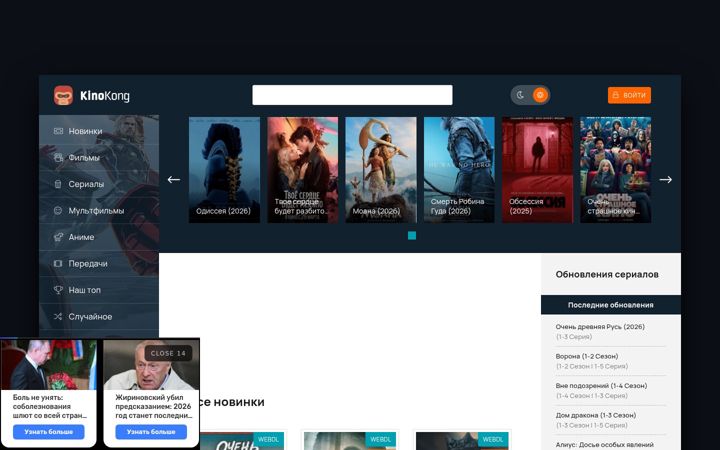
Task: Click Узнать больше under Боль не унять ad
Action: (x=49, y=432)
